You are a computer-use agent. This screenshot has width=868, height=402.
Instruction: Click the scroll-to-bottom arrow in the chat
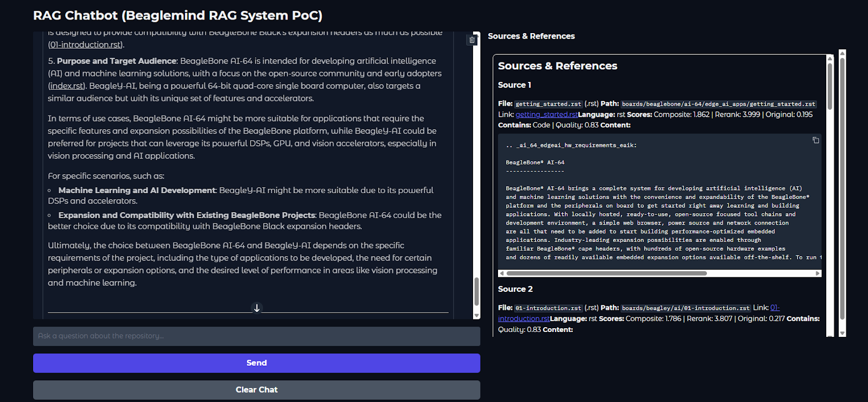point(257,308)
